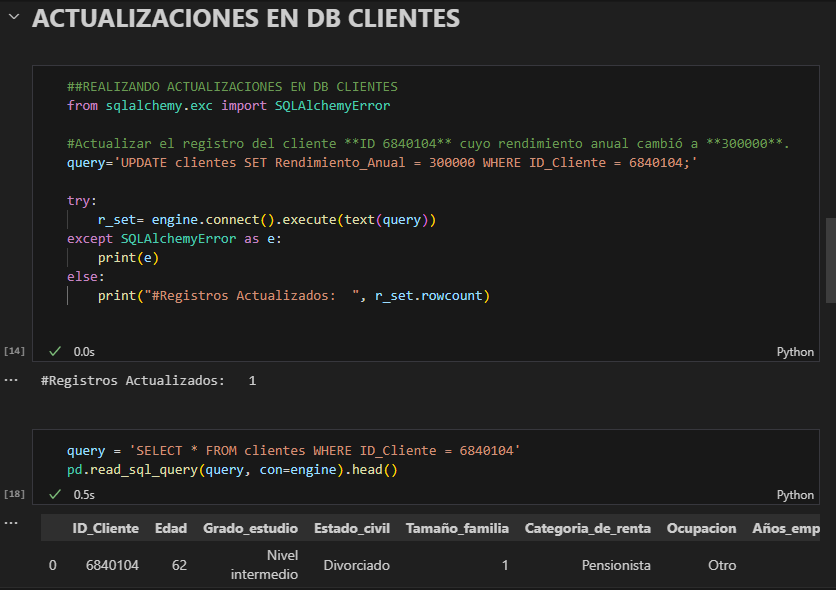This screenshot has height=590, width=836.
Task: Click the table cell 6840104
Action: [x=112, y=565]
